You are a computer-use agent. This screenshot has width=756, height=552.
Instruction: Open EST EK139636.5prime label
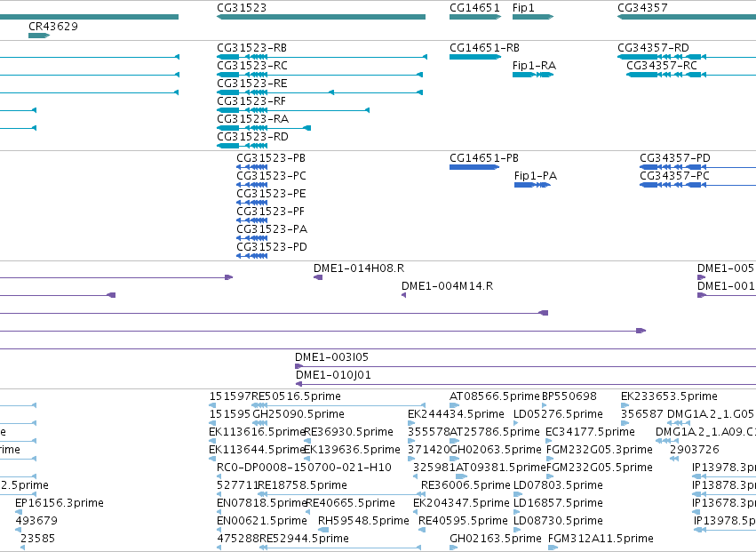[353, 450]
